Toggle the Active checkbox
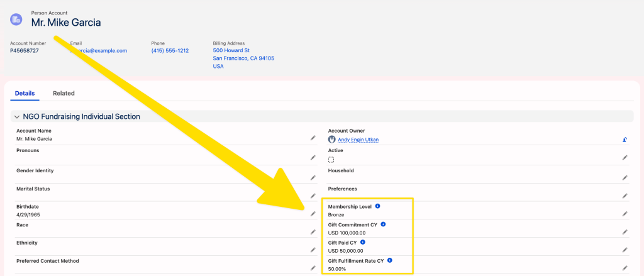The height and width of the screenshot is (276, 644). [x=331, y=160]
